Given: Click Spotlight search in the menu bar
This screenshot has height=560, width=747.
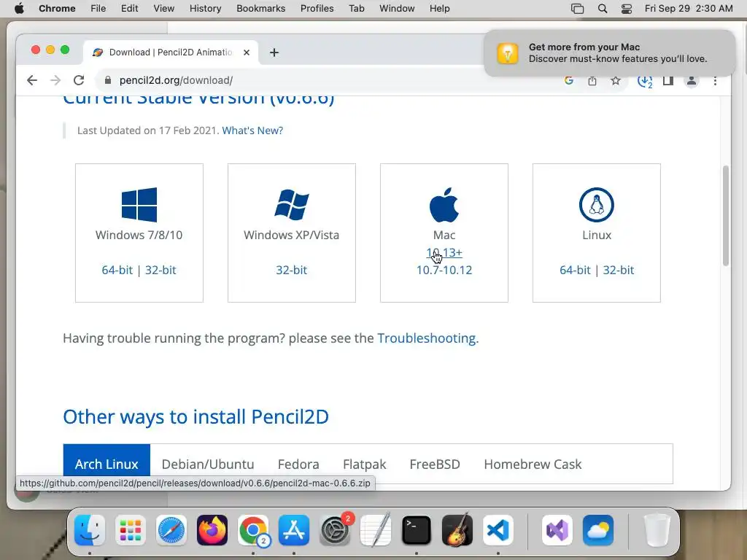Looking at the screenshot, I should point(602,9).
